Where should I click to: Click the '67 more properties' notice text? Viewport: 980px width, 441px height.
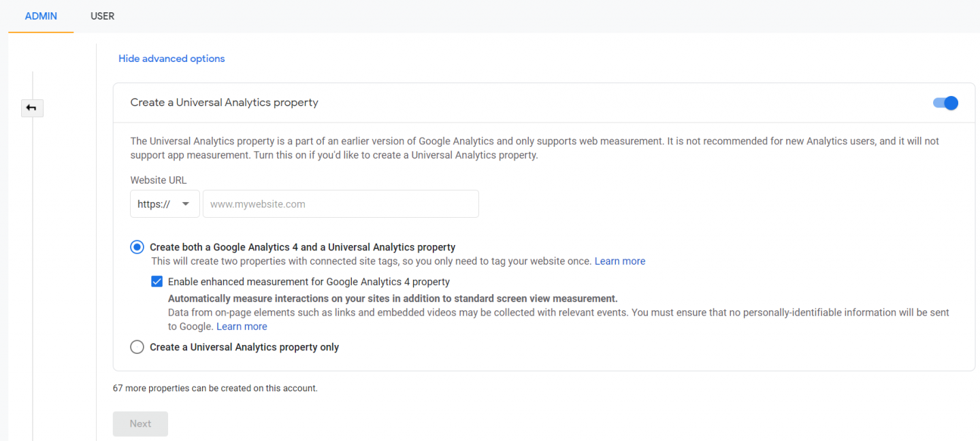215,389
